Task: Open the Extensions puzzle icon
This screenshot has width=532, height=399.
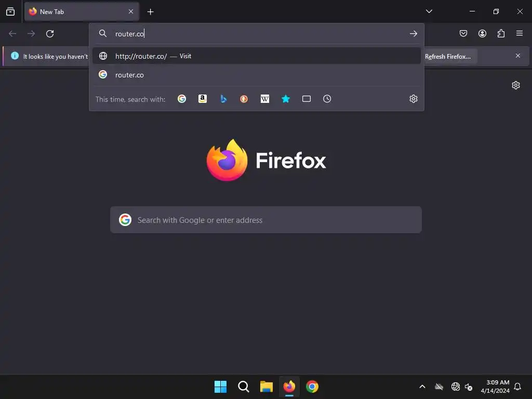Action: coord(501,33)
